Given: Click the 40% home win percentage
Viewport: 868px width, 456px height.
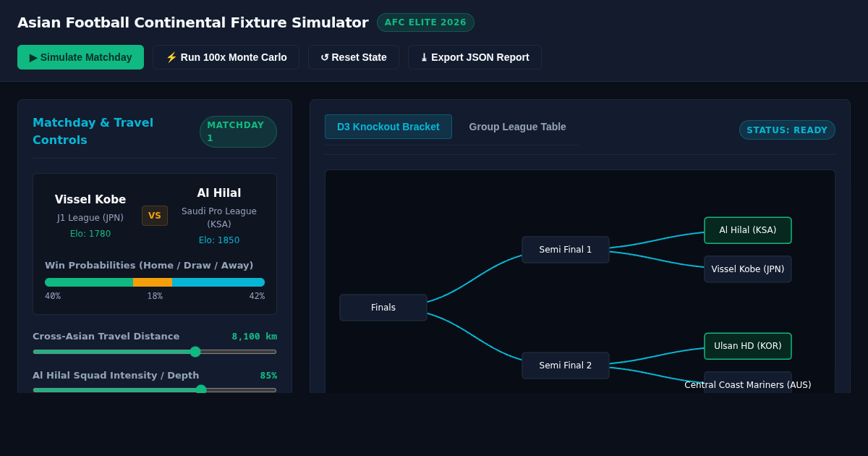Looking at the screenshot, I should tap(53, 296).
